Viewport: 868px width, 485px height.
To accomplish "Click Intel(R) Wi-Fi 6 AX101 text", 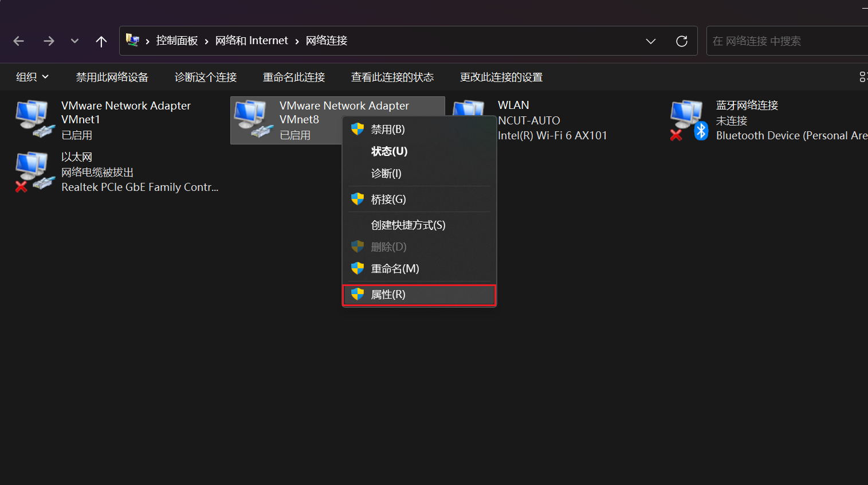I will (x=552, y=135).
